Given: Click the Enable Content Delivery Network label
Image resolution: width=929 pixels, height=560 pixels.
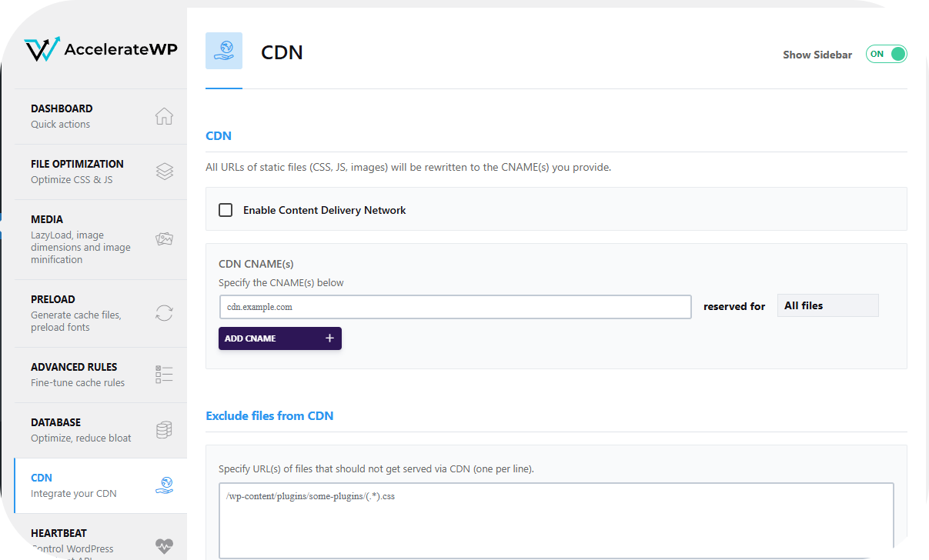Looking at the screenshot, I should point(325,210).
